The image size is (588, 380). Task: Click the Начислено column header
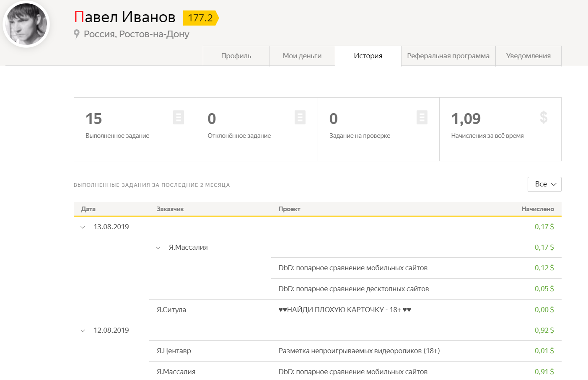click(538, 209)
